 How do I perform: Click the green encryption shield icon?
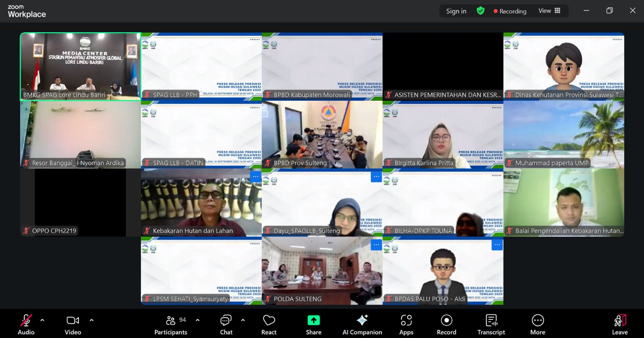coord(480,11)
